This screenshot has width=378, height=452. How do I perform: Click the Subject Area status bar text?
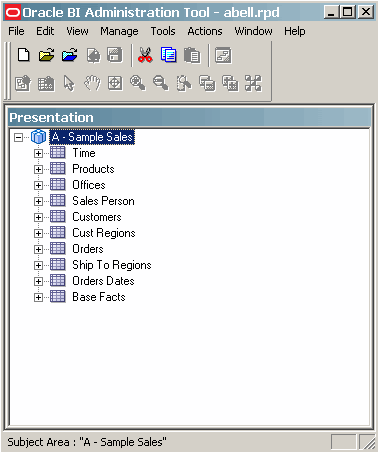pyautogui.click(x=87, y=442)
